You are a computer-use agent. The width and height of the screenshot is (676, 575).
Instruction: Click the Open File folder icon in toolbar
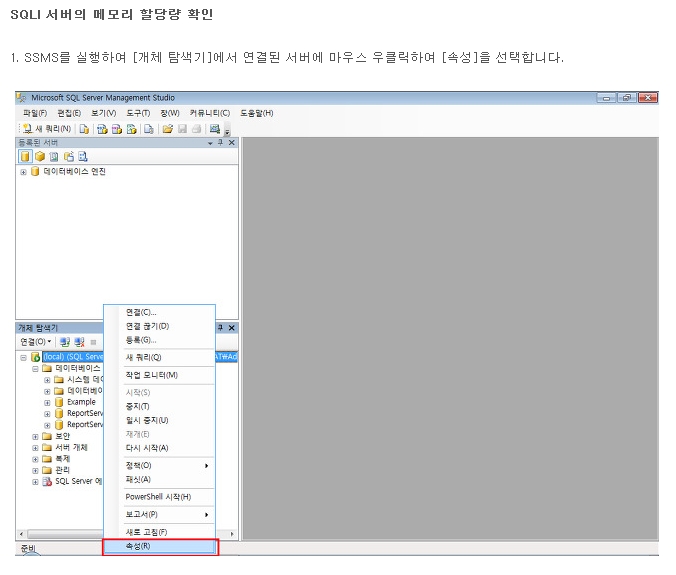(x=168, y=129)
